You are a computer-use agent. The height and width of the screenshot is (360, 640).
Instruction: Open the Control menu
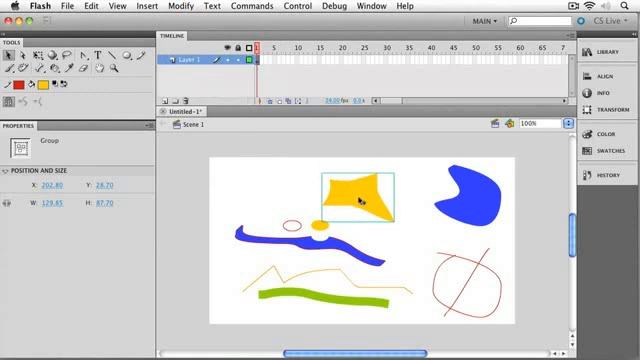pos(298,6)
